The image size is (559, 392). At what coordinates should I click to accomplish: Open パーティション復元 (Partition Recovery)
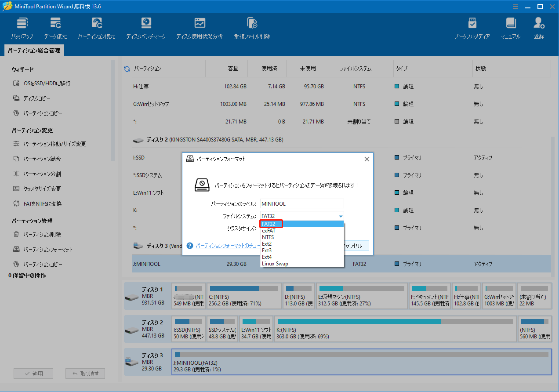click(x=97, y=28)
